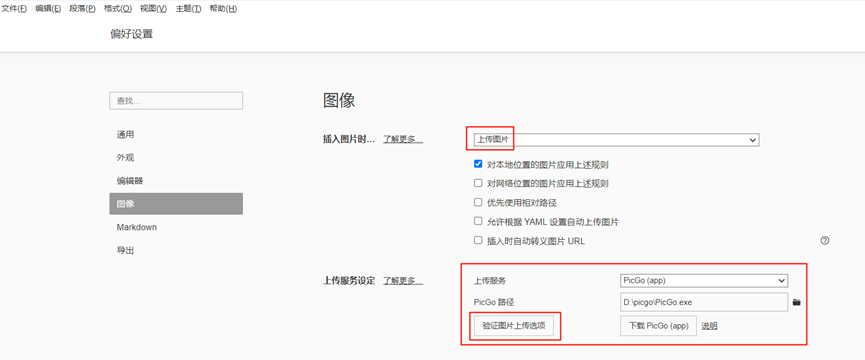865x360 pixels.
Task: Open the 帮助(H) menu
Action: (x=223, y=9)
